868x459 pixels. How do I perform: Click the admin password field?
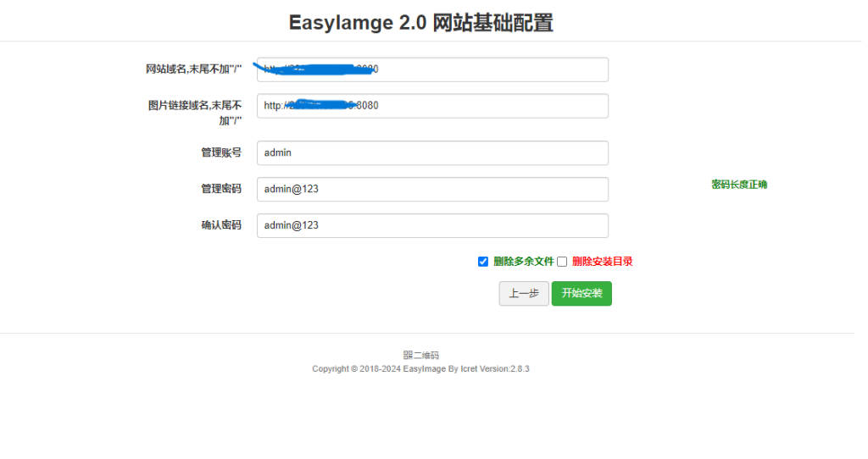click(x=432, y=189)
